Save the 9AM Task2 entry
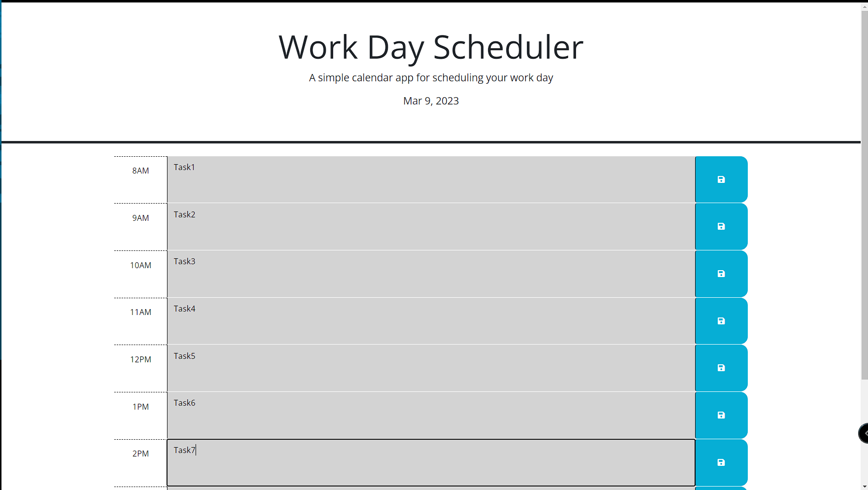The image size is (868, 490). 721,226
